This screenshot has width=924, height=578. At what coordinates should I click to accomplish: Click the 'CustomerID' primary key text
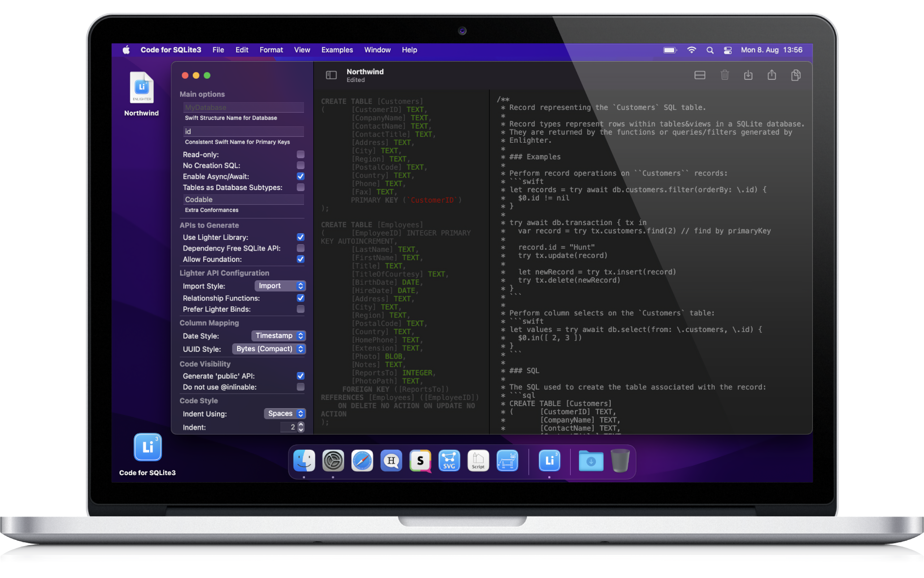pos(432,200)
